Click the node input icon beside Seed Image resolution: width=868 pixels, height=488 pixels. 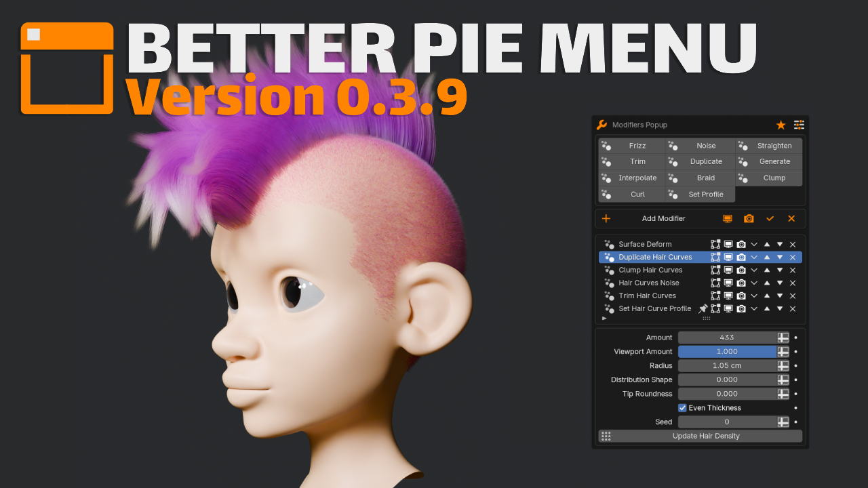783,422
